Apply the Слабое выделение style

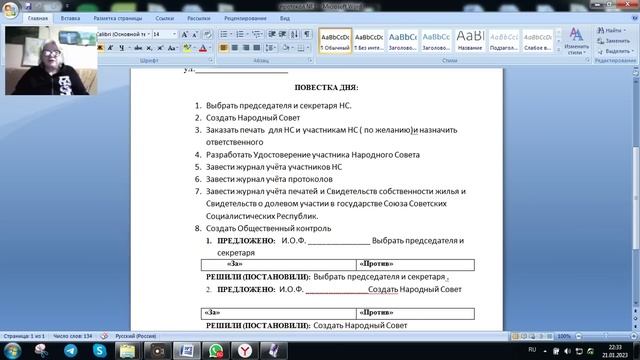pos(538,41)
